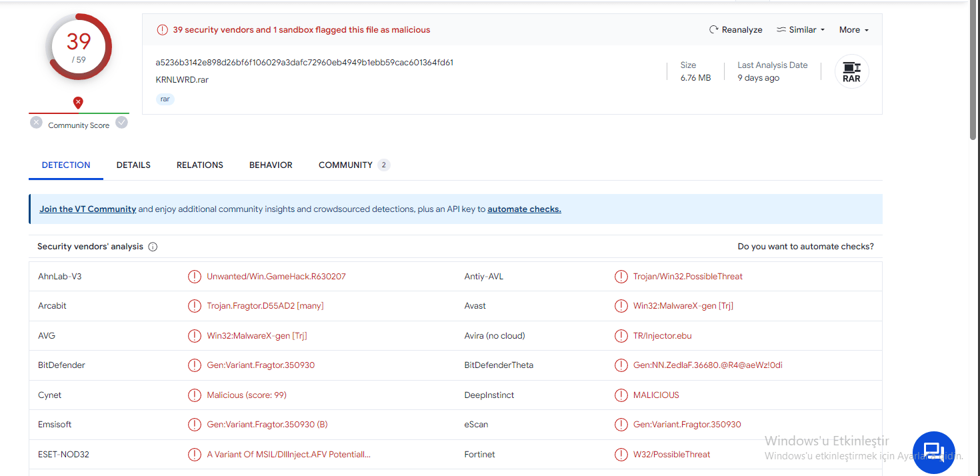This screenshot has width=980, height=476.
Task: Open the COMMUNITY tab
Action: [354, 165]
